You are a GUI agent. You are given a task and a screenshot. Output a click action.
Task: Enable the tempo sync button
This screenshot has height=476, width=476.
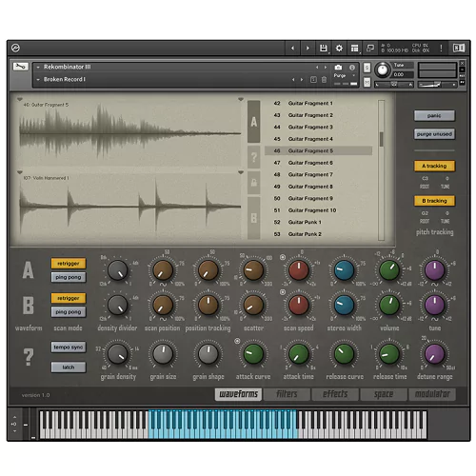69,347
